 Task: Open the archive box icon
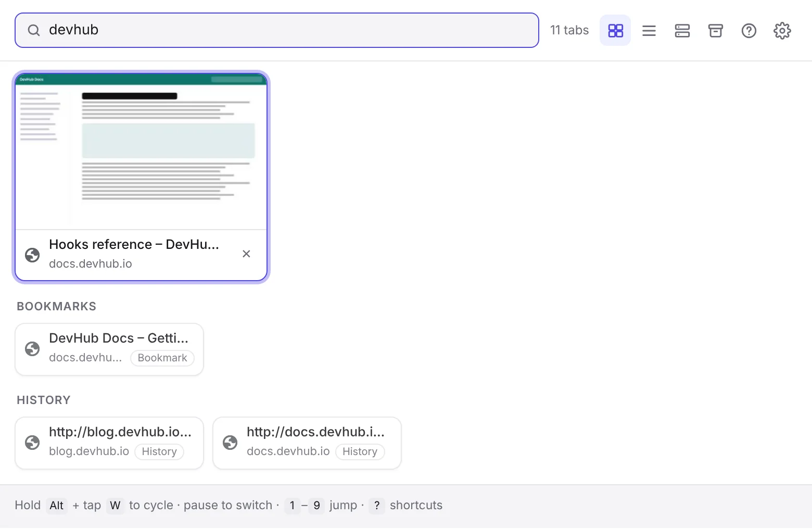pos(715,31)
